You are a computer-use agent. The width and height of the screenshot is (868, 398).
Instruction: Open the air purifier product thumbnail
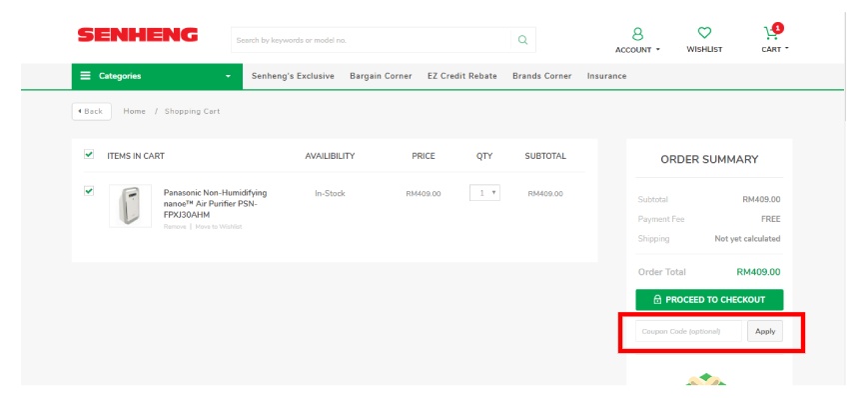click(130, 206)
